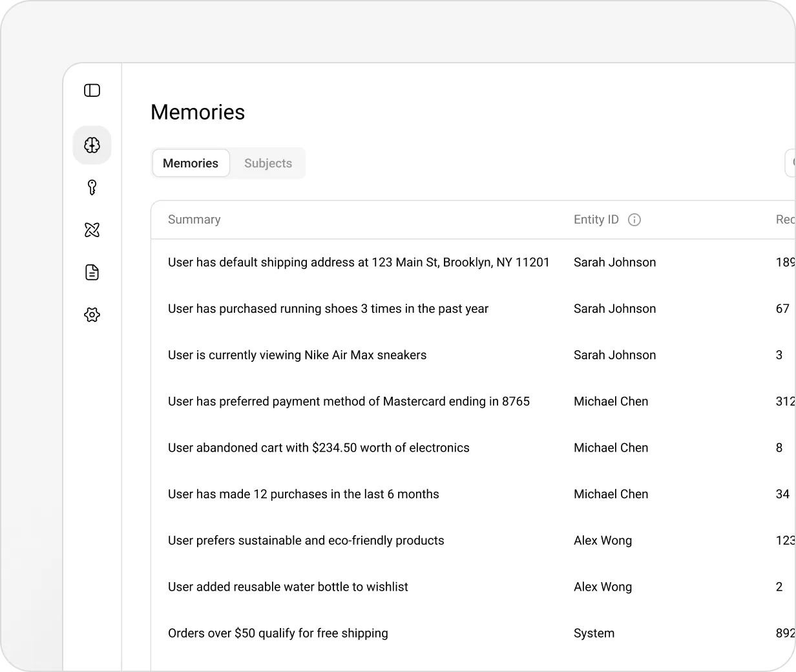
Task: Click the atom-shaped integrations sidebar icon
Action: coord(92,230)
